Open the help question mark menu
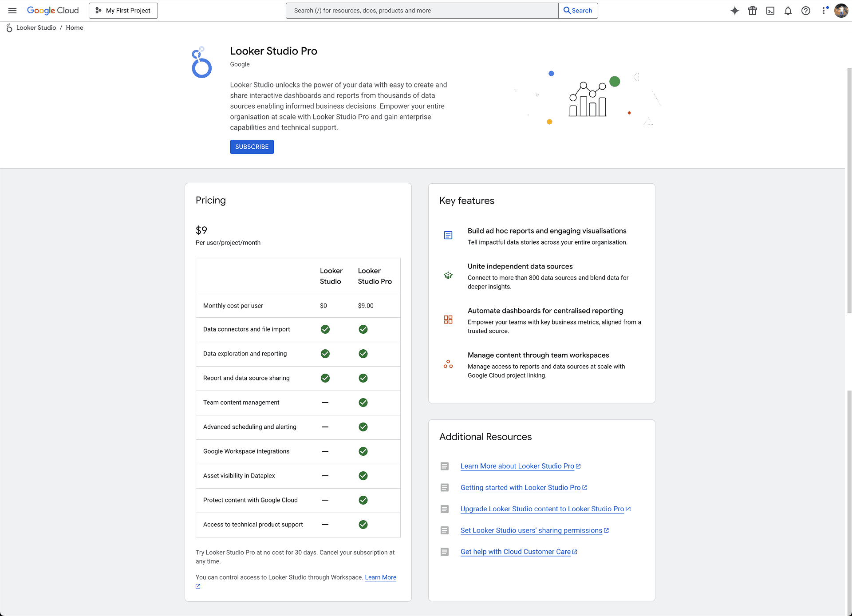This screenshot has width=852, height=616. (806, 11)
